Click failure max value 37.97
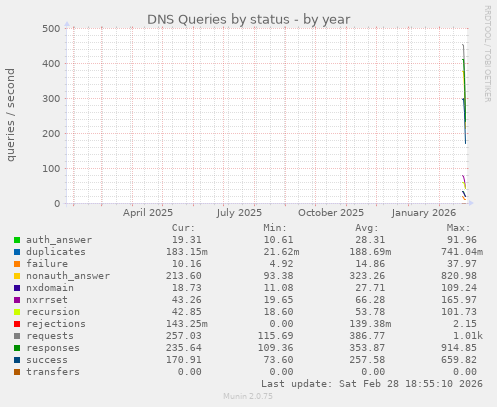Image resolution: width=497 pixels, height=407 pixels. click(x=462, y=264)
